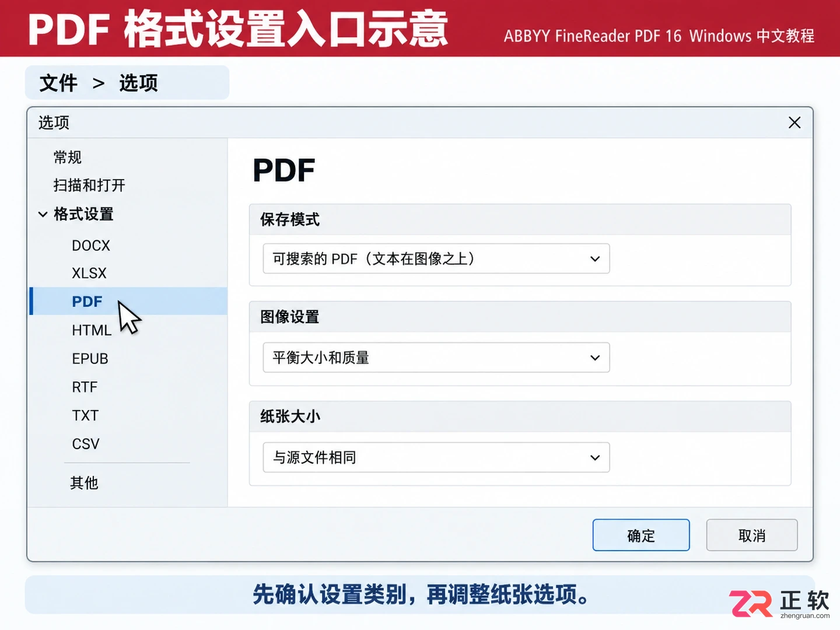Click the 保存模式 section header

click(520, 219)
